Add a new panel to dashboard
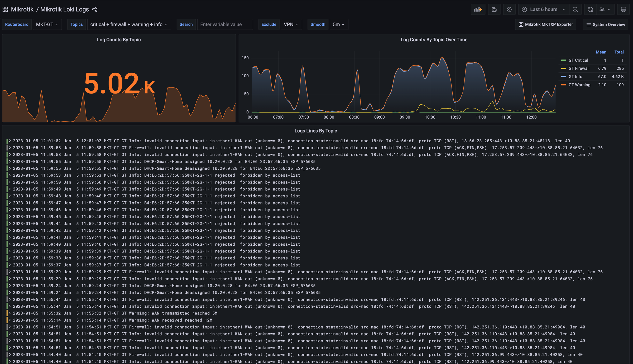Viewport: 633px width, 364px height. (x=478, y=9)
